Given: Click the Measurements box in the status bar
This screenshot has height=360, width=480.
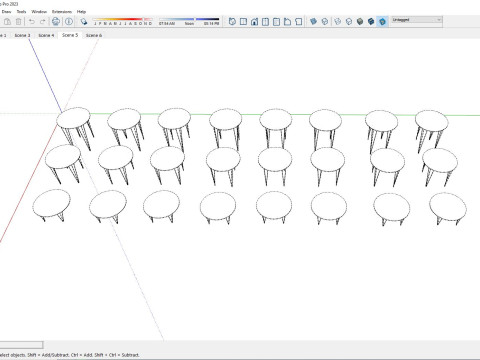Looking at the screenshot, I should [x=21, y=345].
